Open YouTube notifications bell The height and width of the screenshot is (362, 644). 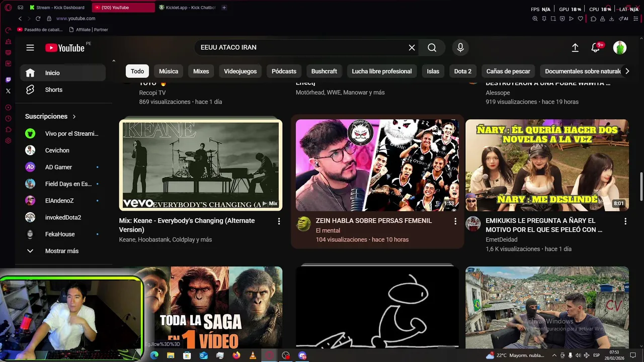pyautogui.click(x=595, y=48)
